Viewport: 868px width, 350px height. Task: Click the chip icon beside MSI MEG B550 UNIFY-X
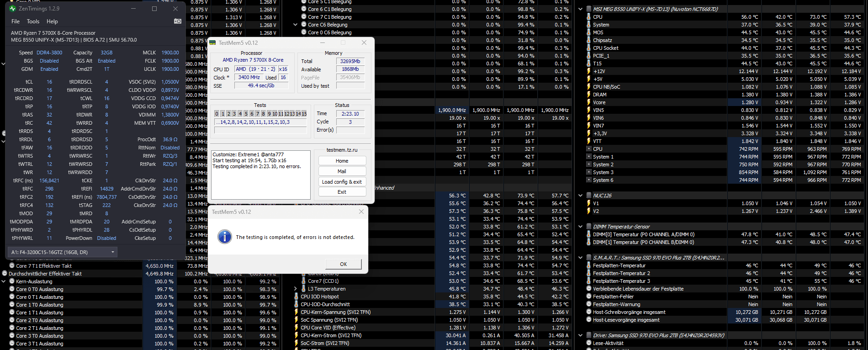click(x=589, y=9)
